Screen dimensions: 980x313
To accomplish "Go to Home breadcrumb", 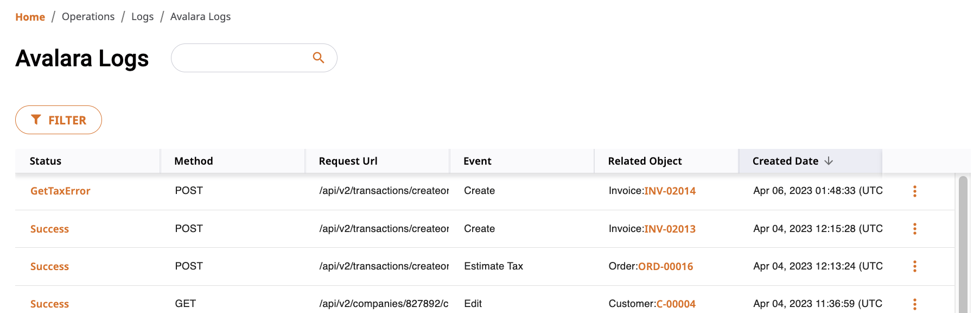I will 30,17.
